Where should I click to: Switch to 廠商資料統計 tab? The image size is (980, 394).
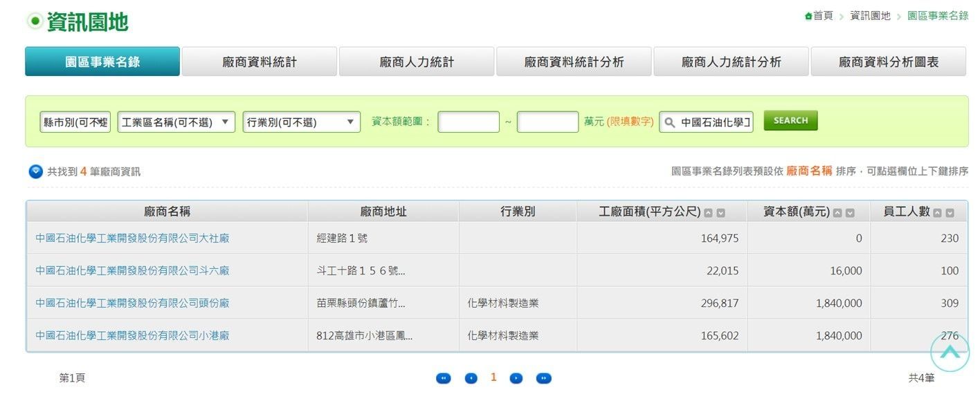click(x=260, y=62)
